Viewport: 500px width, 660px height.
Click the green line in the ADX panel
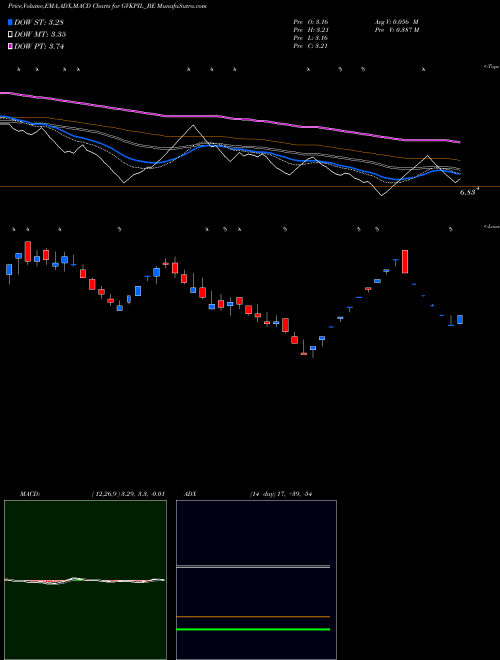(253, 629)
